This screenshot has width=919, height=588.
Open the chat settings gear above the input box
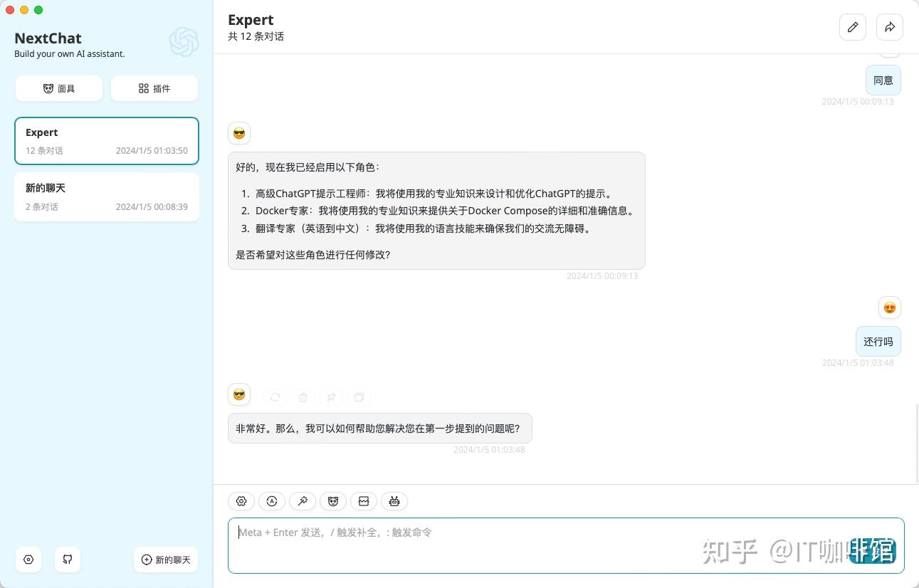[241, 501]
